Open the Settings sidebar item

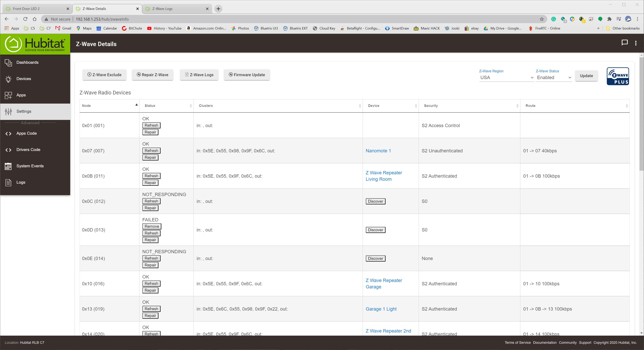click(x=35, y=111)
